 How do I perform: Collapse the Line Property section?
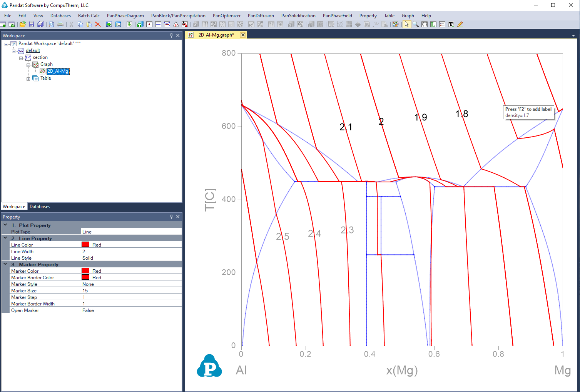pos(5,238)
